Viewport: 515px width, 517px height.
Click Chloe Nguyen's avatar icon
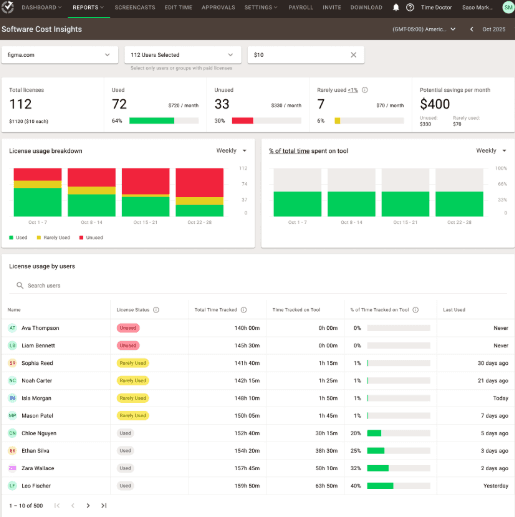[x=12, y=433]
